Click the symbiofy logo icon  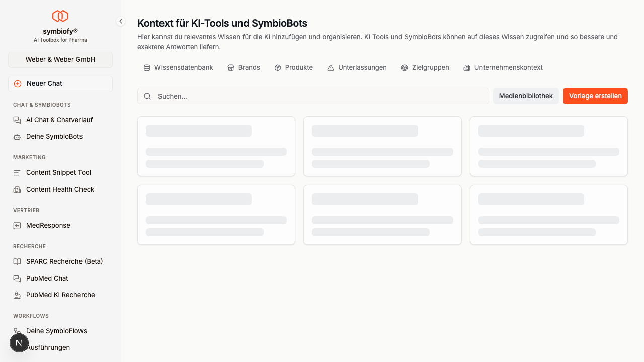60,16
